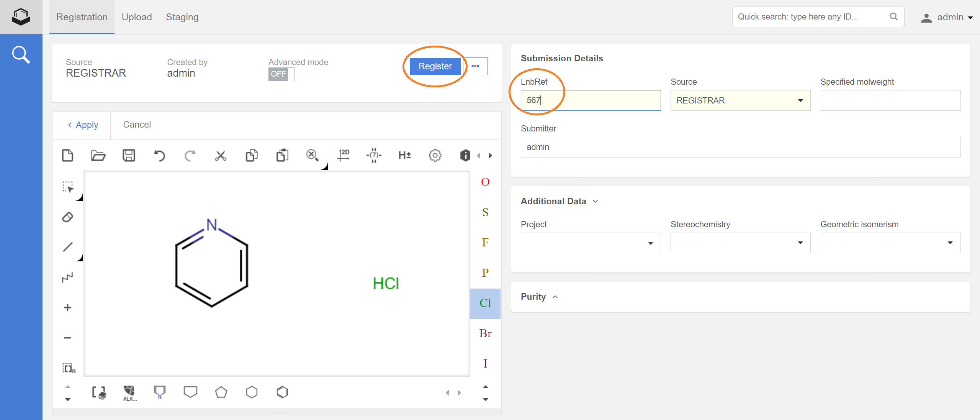
Task: Click the cut selection icon
Action: pyautogui.click(x=221, y=156)
